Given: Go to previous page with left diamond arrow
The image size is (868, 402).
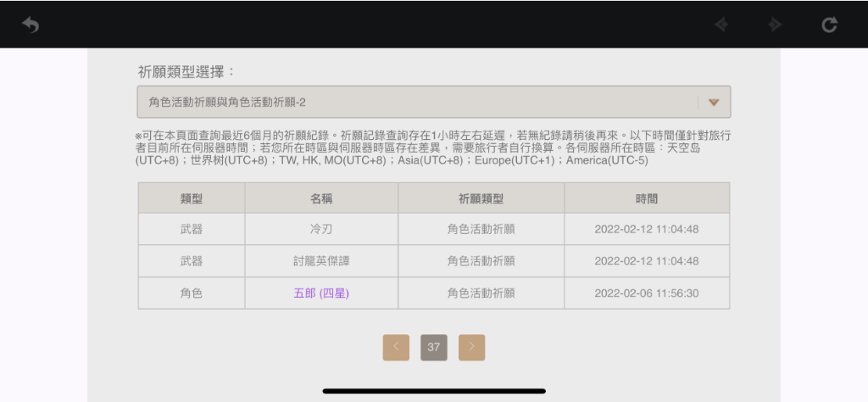Looking at the screenshot, I should point(721,25).
